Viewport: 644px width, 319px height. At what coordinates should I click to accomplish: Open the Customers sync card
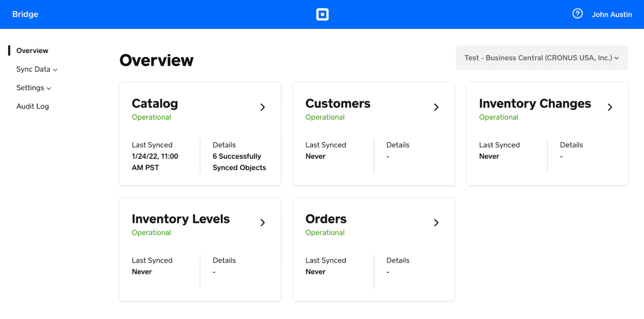coord(373,133)
